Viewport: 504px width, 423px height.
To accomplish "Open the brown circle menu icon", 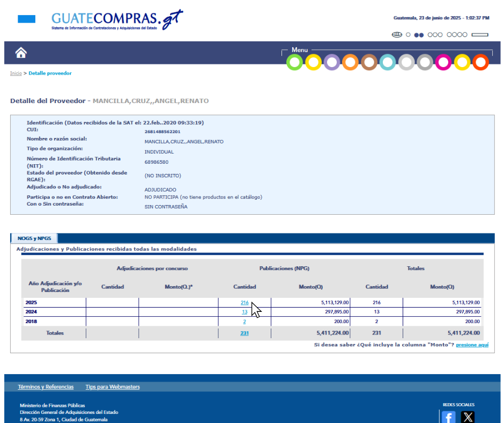I will (369, 62).
